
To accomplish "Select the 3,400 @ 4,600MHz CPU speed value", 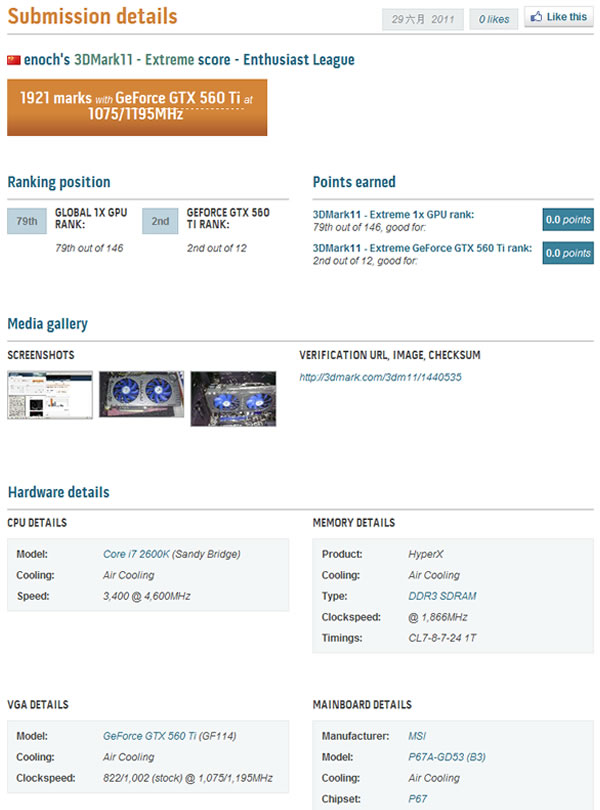I will coord(147,596).
